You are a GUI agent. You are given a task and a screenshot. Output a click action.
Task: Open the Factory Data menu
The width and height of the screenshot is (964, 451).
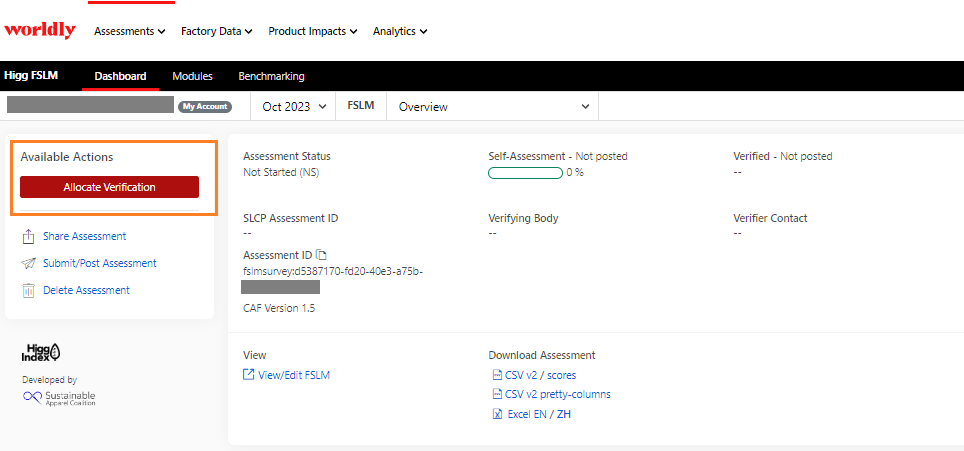(x=216, y=31)
